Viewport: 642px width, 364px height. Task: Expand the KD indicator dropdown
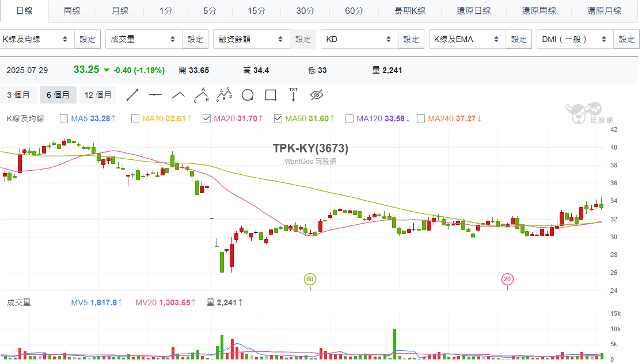click(x=358, y=39)
